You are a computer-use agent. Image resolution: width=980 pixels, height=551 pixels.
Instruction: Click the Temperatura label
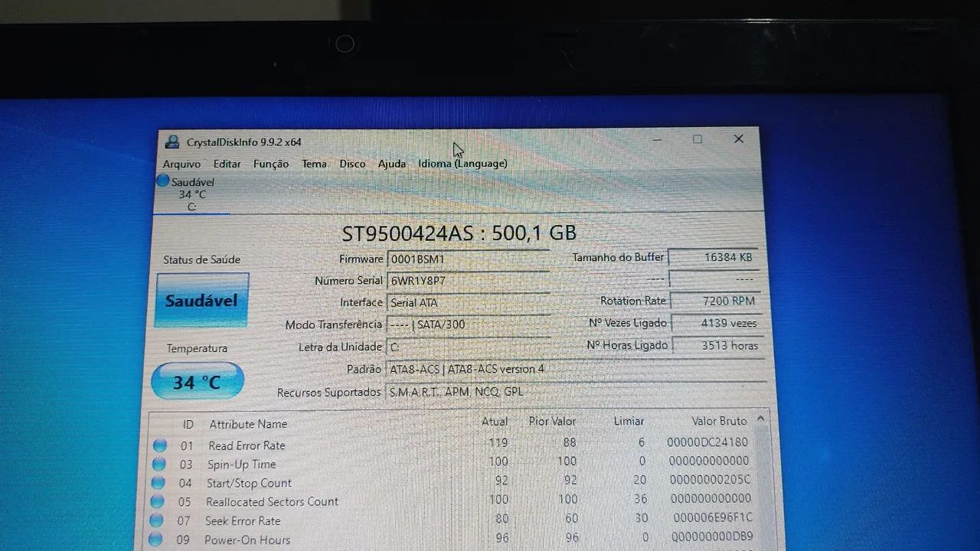coord(197,348)
